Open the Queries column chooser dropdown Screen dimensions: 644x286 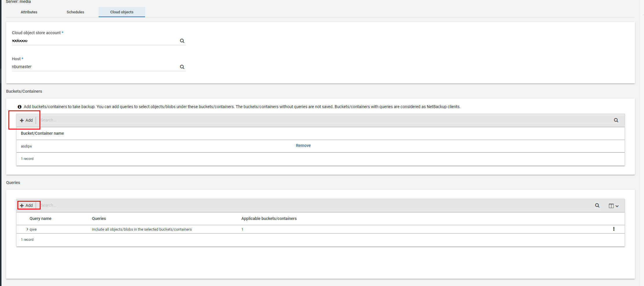(614, 206)
